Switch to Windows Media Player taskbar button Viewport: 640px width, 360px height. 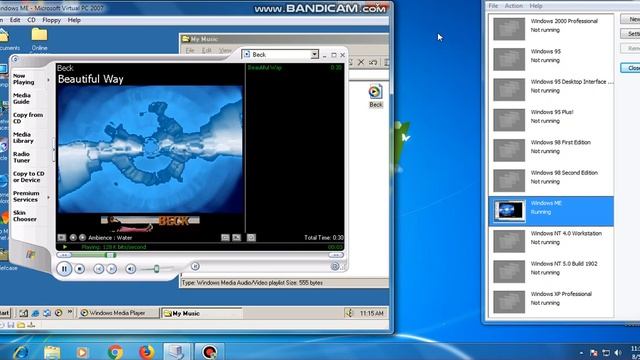click(x=118, y=313)
